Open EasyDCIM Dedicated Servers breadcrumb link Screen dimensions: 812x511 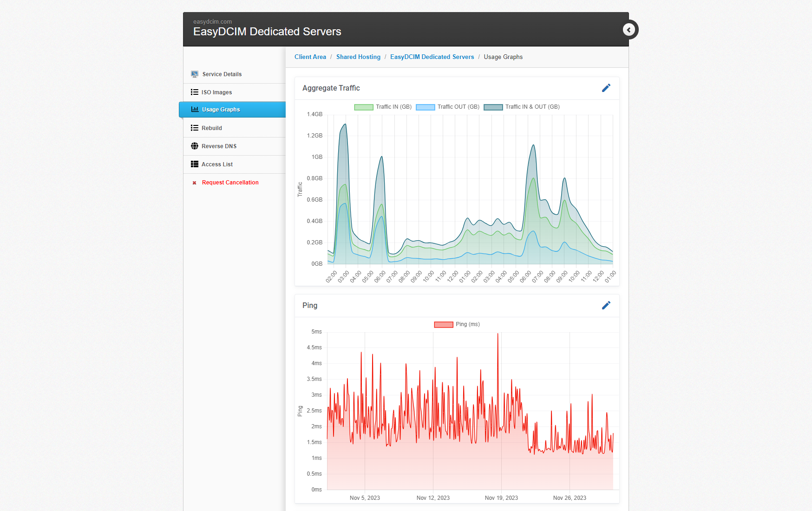point(432,57)
